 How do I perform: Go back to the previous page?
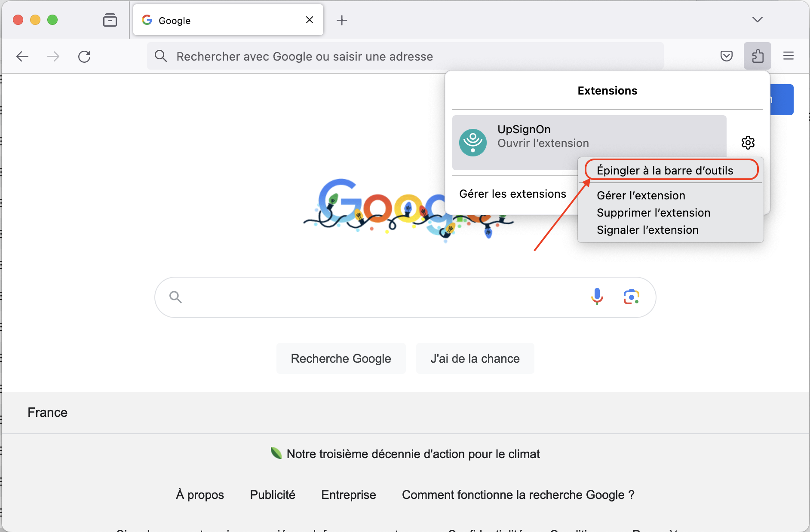(x=22, y=56)
